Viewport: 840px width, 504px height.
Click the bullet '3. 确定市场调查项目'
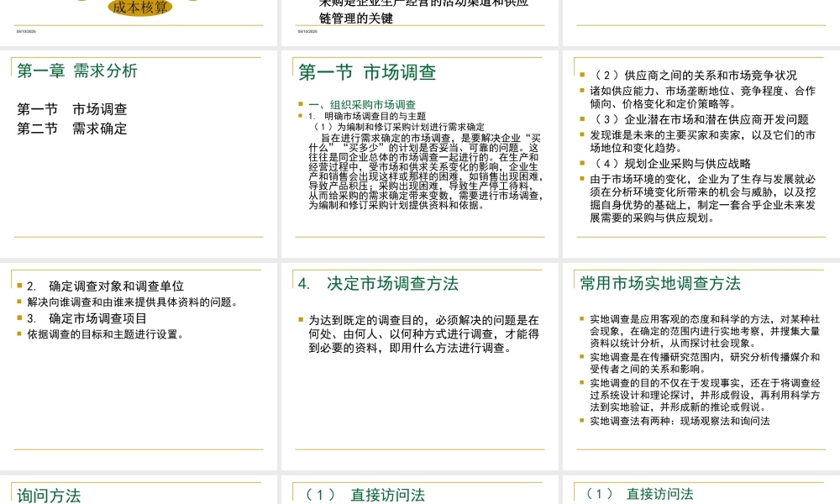87,318
